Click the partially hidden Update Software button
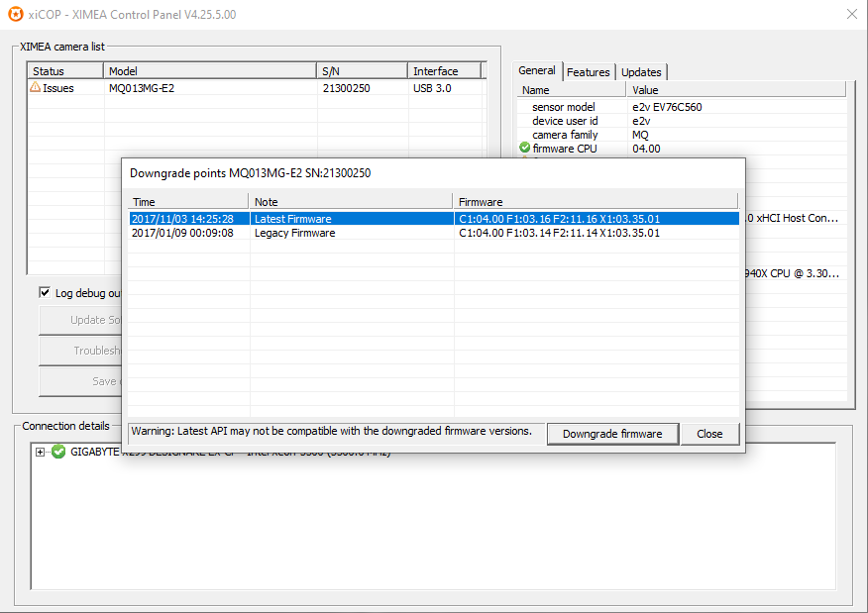The width and height of the screenshot is (868, 613). [x=80, y=320]
